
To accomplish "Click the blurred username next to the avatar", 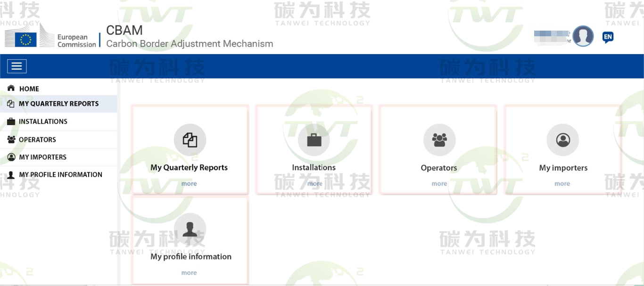I will click(552, 37).
